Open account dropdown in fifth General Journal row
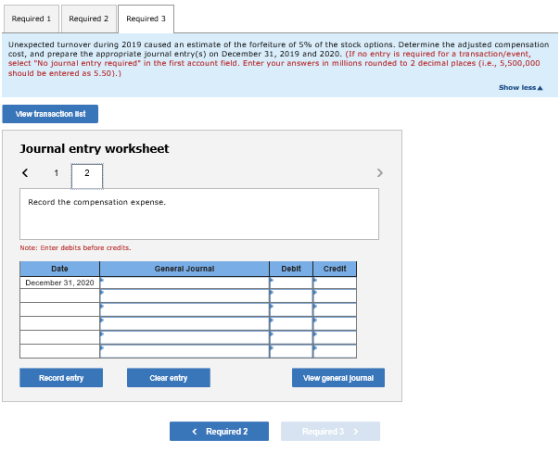The width and height of the screenshot is (560, 453). (x=184, y=338)
